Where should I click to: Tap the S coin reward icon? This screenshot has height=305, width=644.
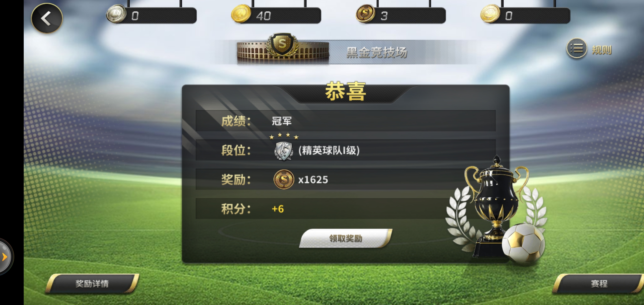(284, 179)
